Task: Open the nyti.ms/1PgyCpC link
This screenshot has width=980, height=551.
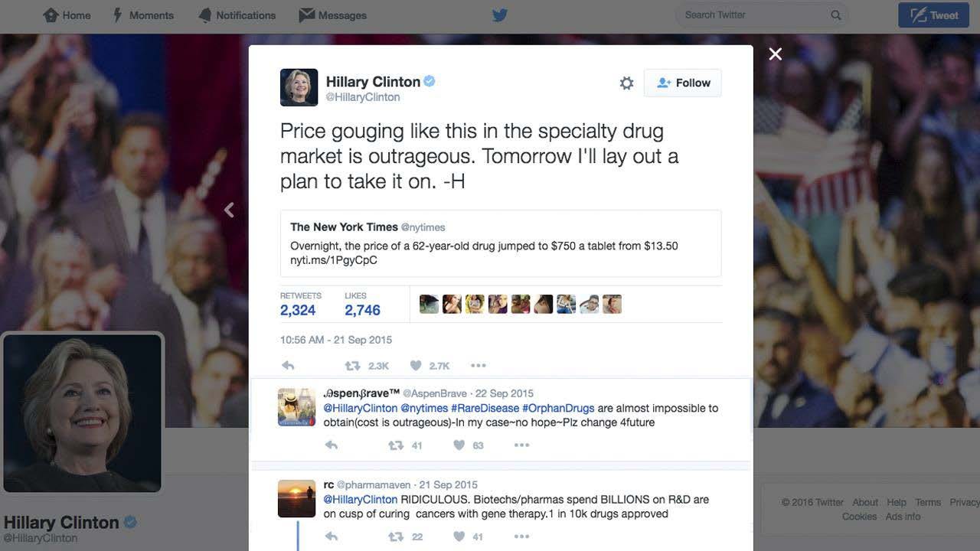Action: tap(334, 260)
